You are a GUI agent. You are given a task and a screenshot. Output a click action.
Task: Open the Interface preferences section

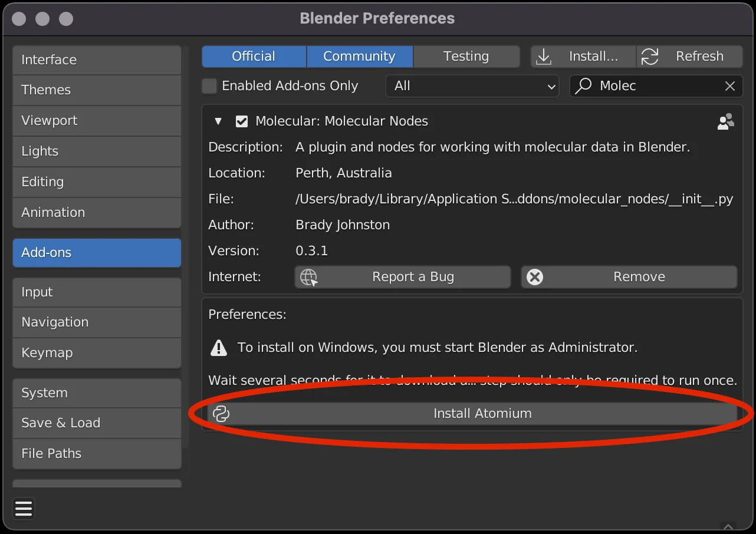[97, 60]
